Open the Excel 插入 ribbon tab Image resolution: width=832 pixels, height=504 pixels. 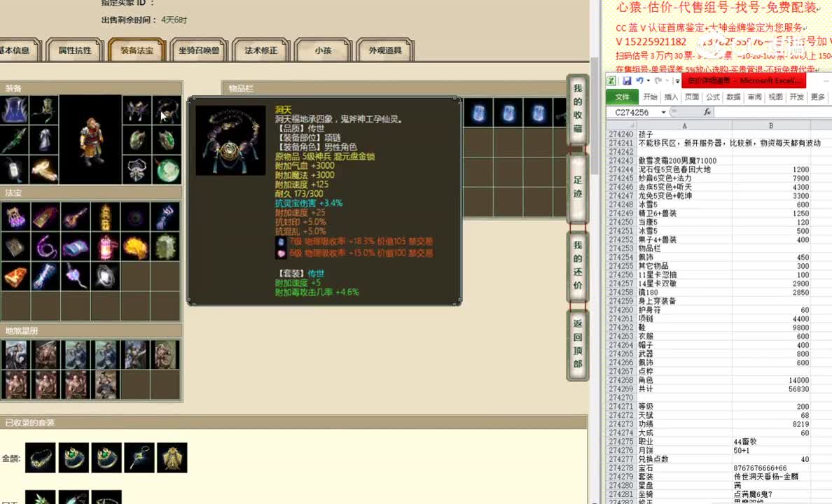[x=671, y=97]
